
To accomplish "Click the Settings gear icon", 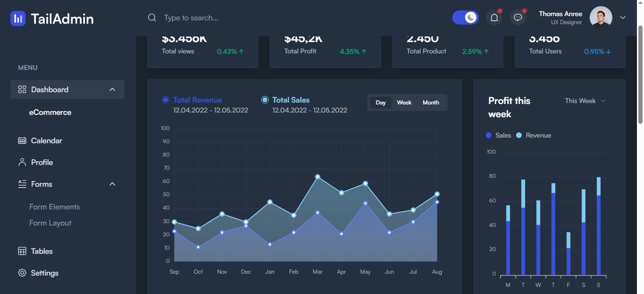I will (21, 273).
